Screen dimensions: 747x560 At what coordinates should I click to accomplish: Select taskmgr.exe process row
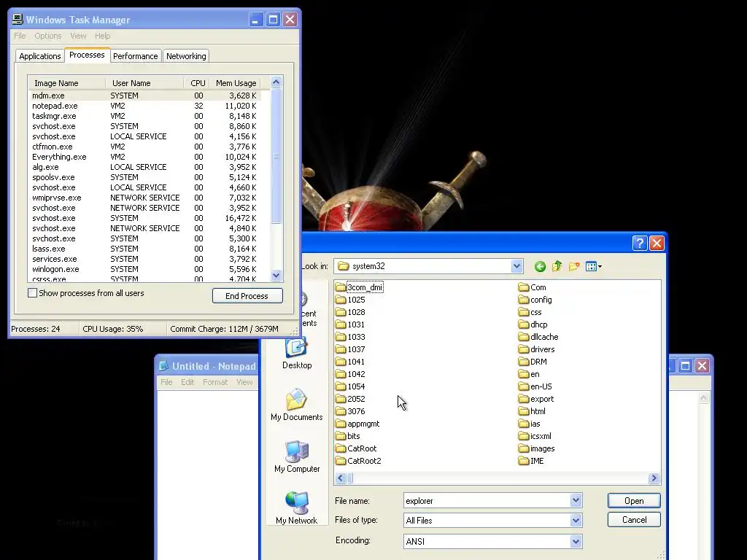click(x=145, y=116)
